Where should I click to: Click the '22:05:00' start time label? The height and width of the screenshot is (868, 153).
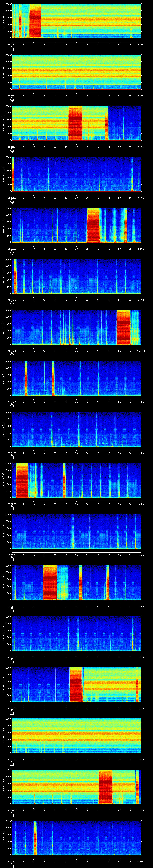click(12, 657)
